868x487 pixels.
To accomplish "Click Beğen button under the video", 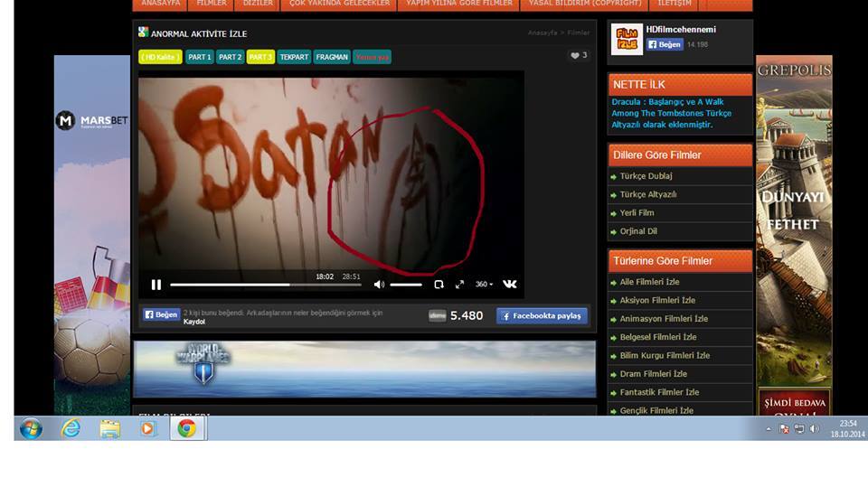I will 161,315.
